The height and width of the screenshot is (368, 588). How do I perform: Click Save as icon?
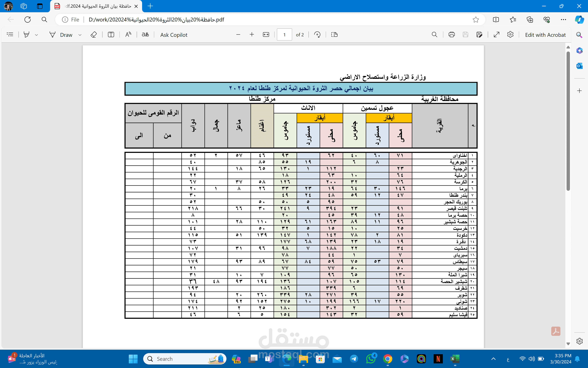coord(479,34)
